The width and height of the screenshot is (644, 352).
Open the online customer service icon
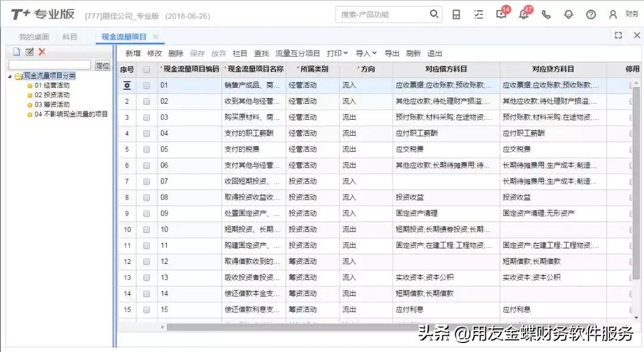pyautogui.click(x=568, y=14)
